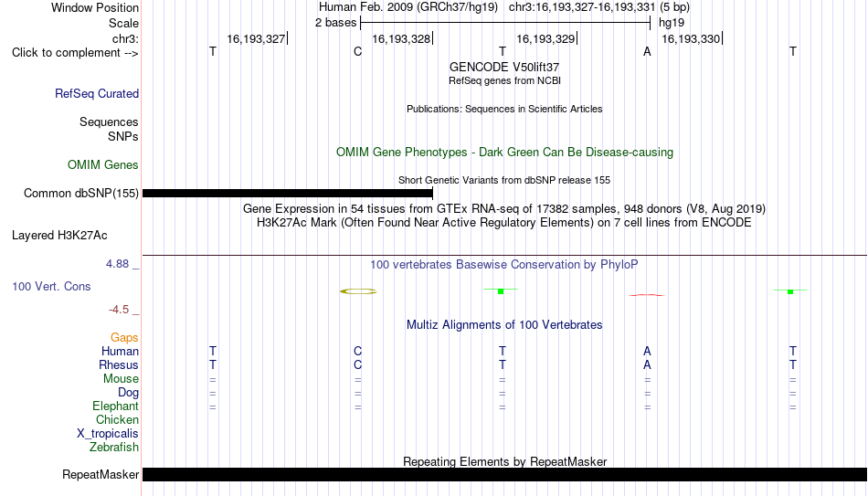Viewport: 868px width, 496px height.
Task: Click the A base in the Human row
Action: pos(647,351)
